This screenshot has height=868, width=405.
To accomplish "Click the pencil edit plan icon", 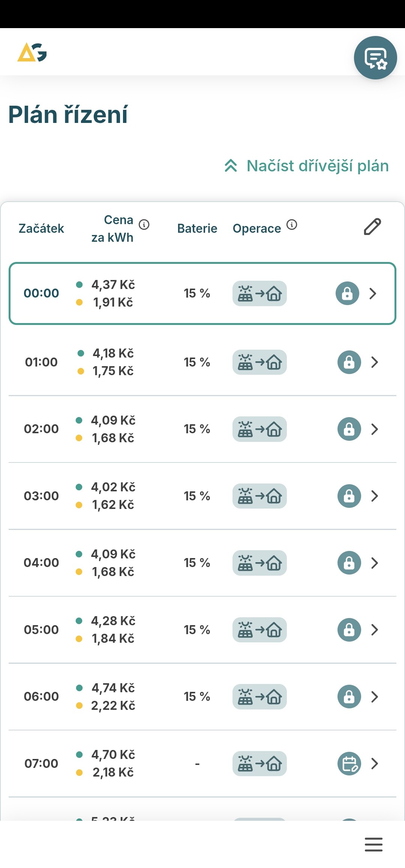I will [x=372, y=227].
